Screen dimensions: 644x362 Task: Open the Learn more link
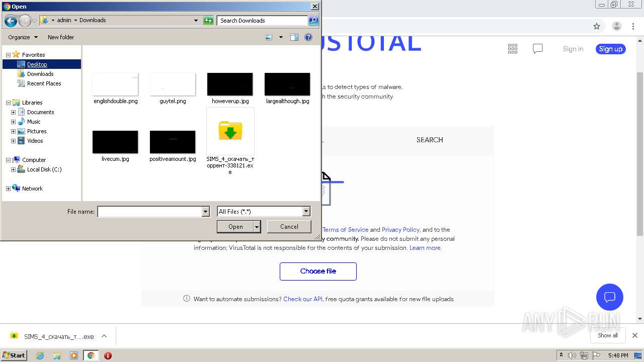tap(425, 248)
